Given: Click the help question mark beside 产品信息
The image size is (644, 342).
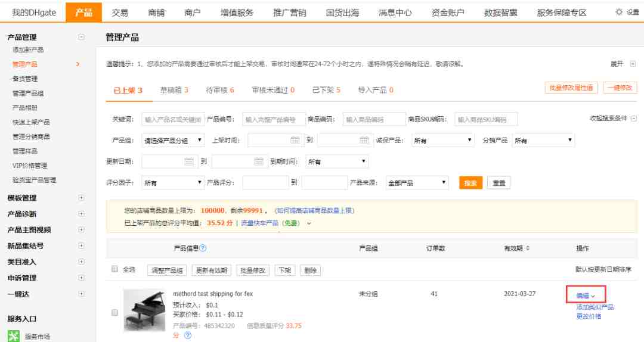Looking at the screenshot, I should coord(203,248).
